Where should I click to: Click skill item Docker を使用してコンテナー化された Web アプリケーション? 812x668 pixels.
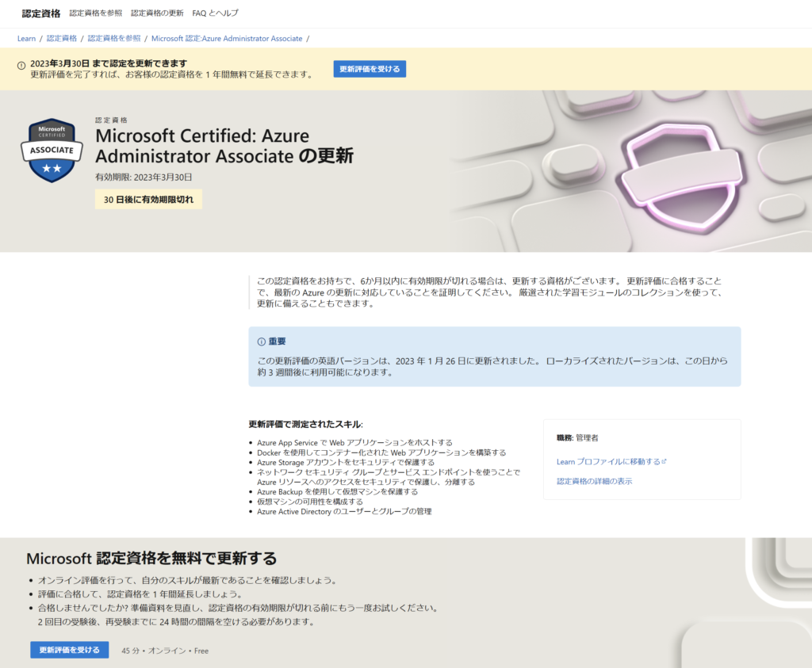pyautogui.click(x=381, y=452)
